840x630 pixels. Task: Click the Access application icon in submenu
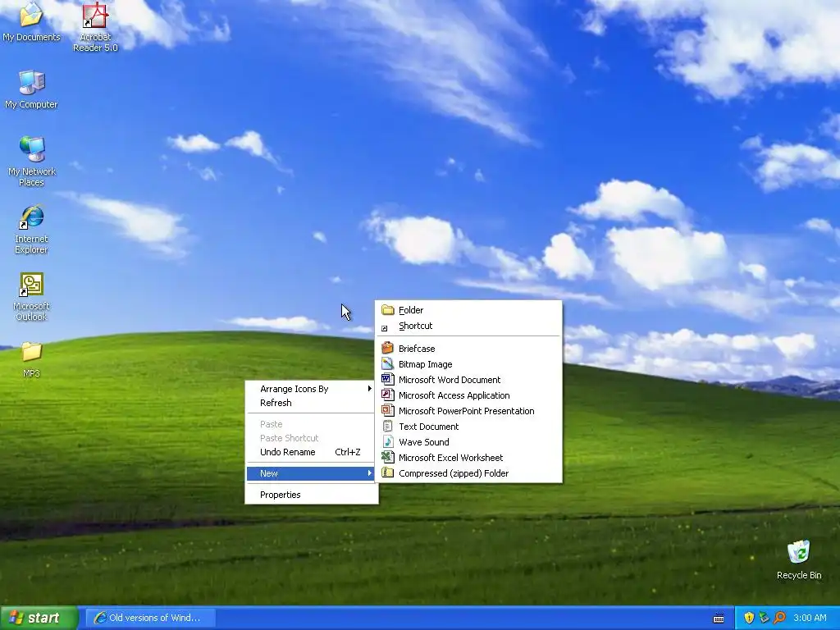pos(387,395)
